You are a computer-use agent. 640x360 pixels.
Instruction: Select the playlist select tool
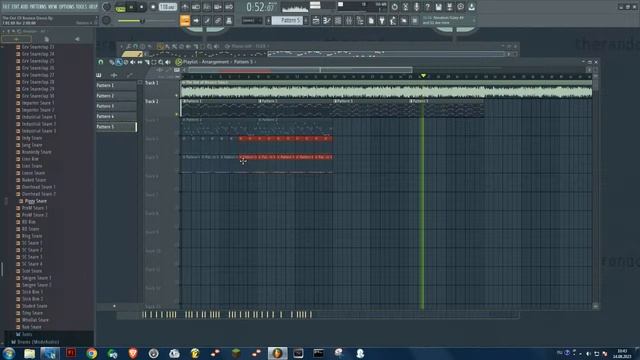click(x=154, y=62)
